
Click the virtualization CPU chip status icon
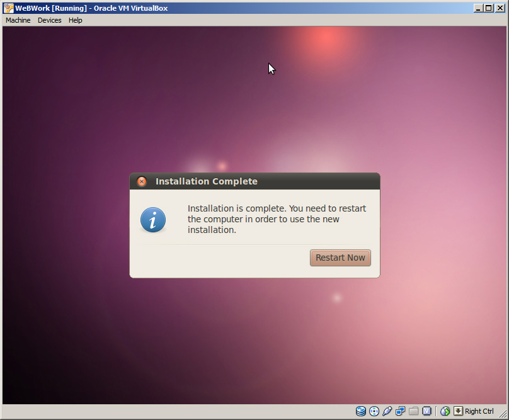[426, 411]
